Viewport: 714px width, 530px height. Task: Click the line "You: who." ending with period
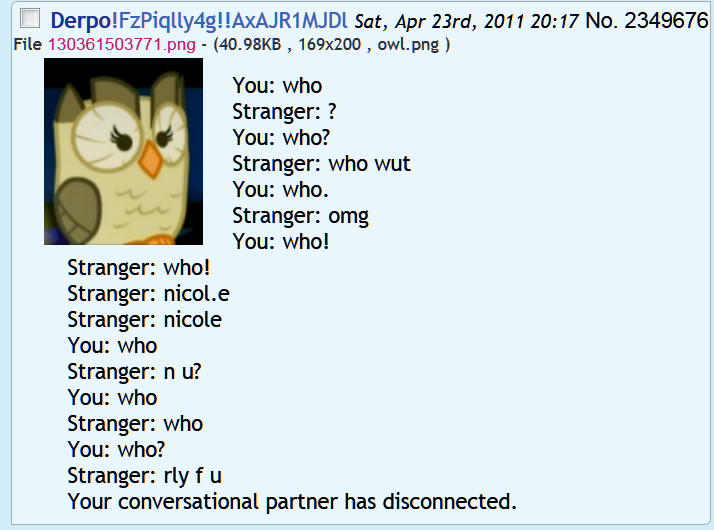(280, 190)
